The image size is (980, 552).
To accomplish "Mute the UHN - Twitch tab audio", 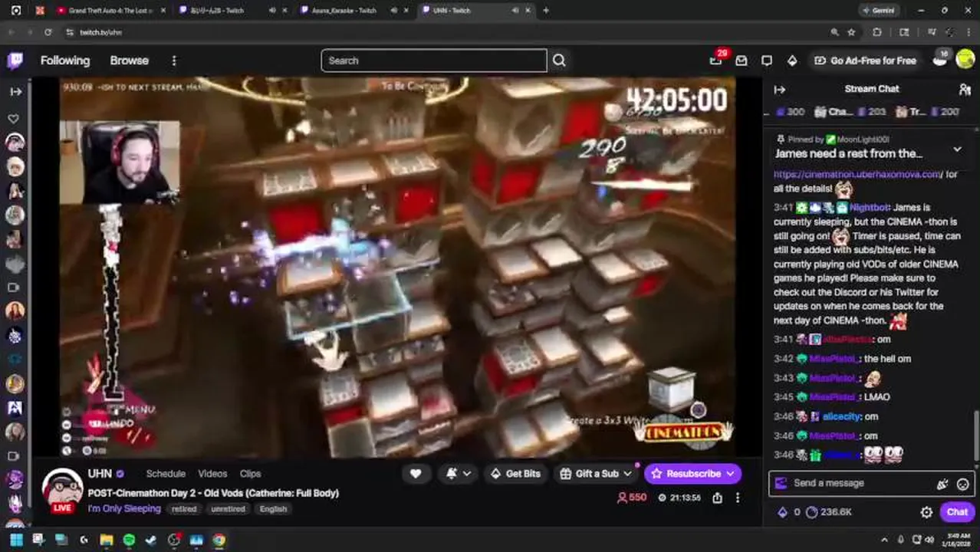I will 515,11.
